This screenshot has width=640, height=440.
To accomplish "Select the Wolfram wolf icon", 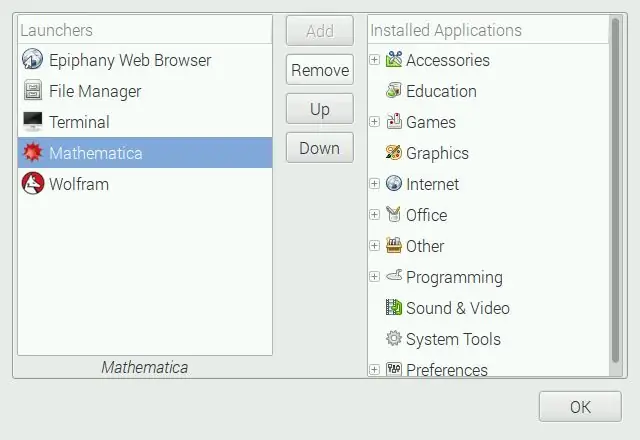I will 32,183.
